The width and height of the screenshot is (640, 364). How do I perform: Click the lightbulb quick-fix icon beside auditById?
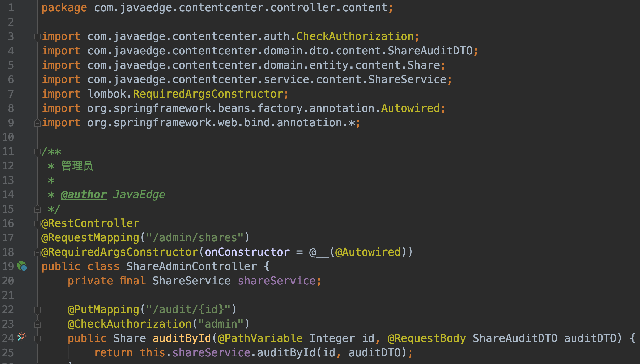point(22,337)
